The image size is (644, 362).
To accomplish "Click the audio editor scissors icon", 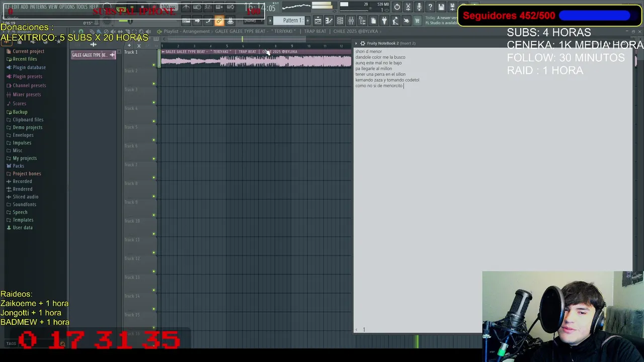I will point(408,7).
